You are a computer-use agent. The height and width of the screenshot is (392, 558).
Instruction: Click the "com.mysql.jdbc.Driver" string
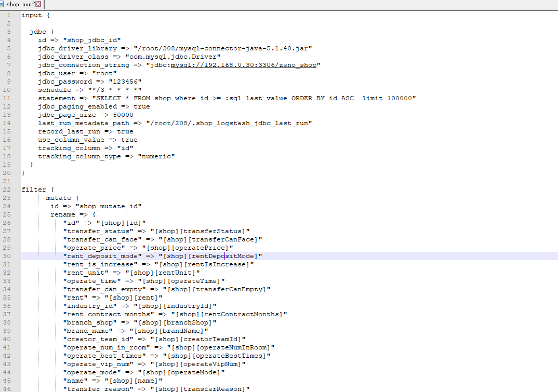[x=173, y=57]
